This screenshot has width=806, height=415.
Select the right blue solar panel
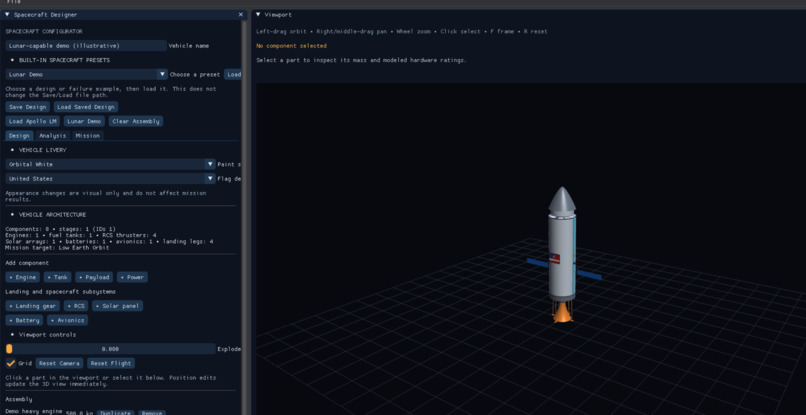click(589, 274)
